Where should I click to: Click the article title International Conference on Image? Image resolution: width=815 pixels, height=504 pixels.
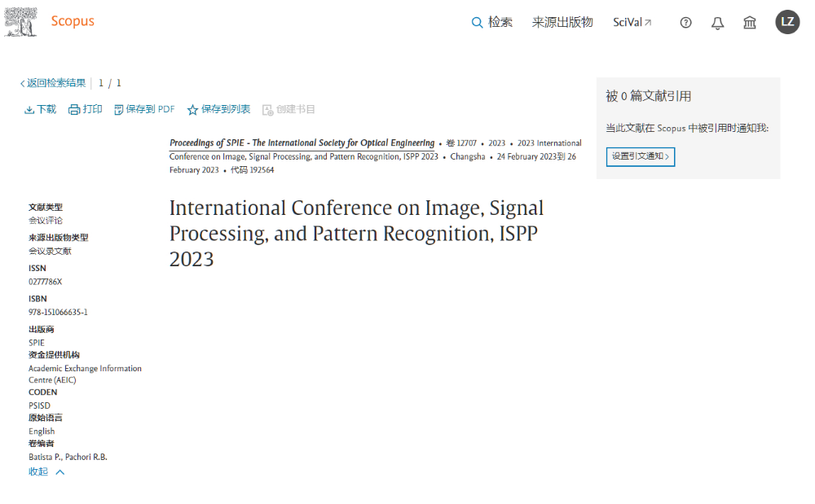pos(357,234)
